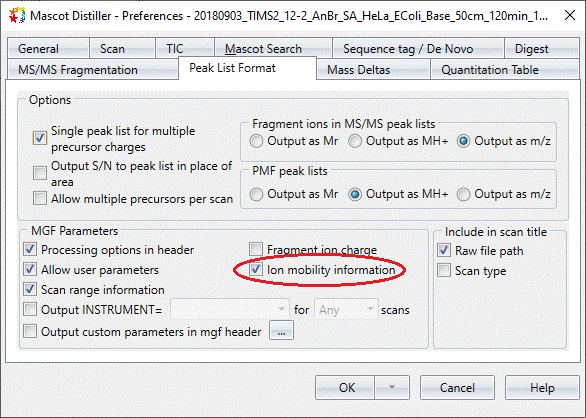Open the INSTRUMENT value combo box
The width and height of the screenshot is (586, 418).
click(229, 309)
